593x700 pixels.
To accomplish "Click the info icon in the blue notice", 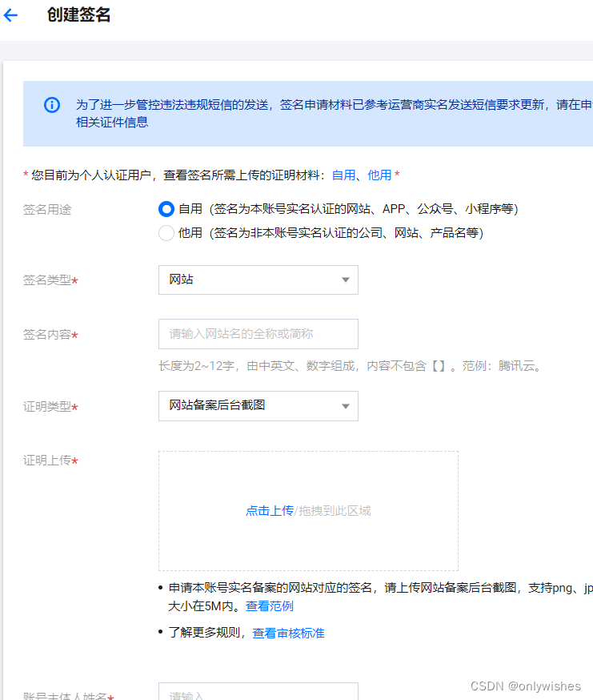I will [52, 105].
